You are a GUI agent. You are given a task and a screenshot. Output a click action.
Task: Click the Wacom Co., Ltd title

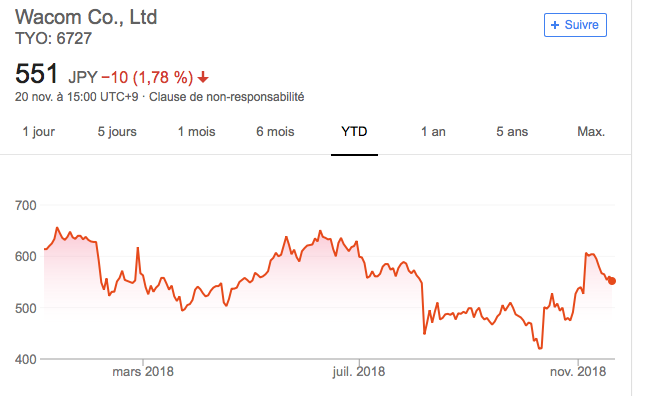point(86,17)
